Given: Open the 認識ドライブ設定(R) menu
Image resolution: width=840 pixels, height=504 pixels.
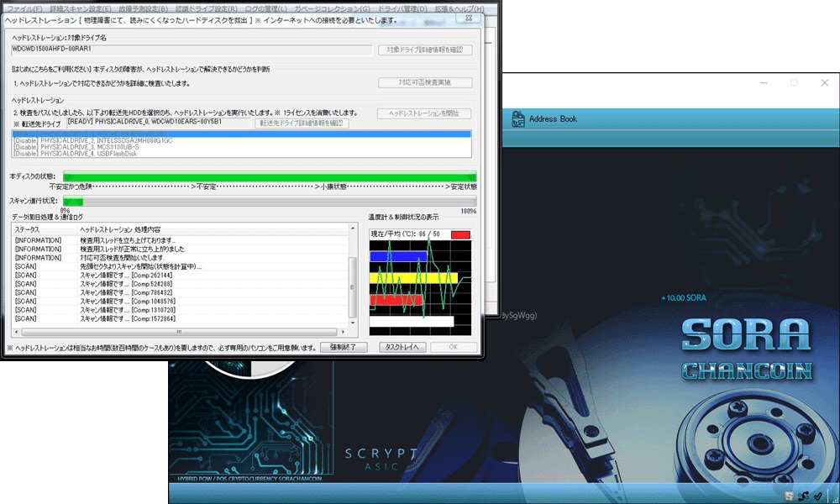Looking at the screenshot, I should [207, 9].
